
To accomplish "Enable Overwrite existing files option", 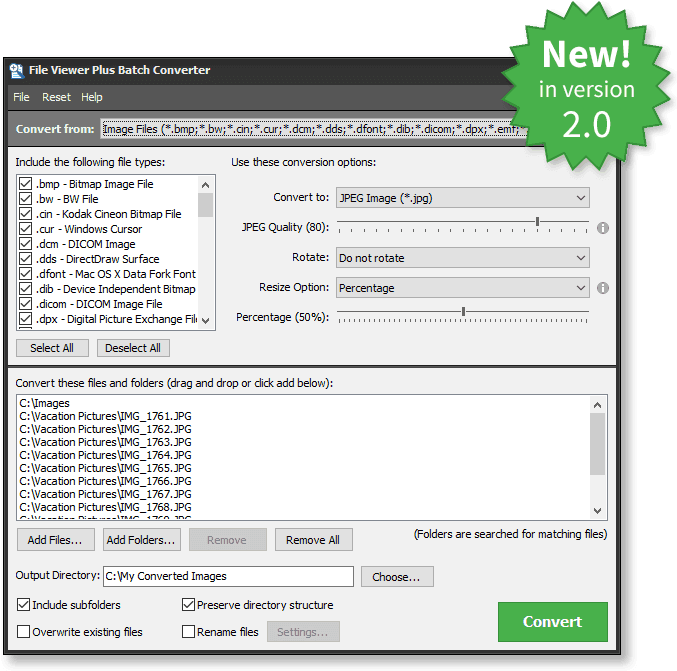I will (x=23, y=632).
